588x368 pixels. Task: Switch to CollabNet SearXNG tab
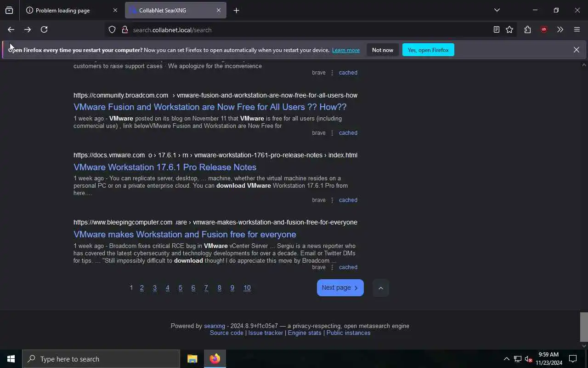[175, 10]
